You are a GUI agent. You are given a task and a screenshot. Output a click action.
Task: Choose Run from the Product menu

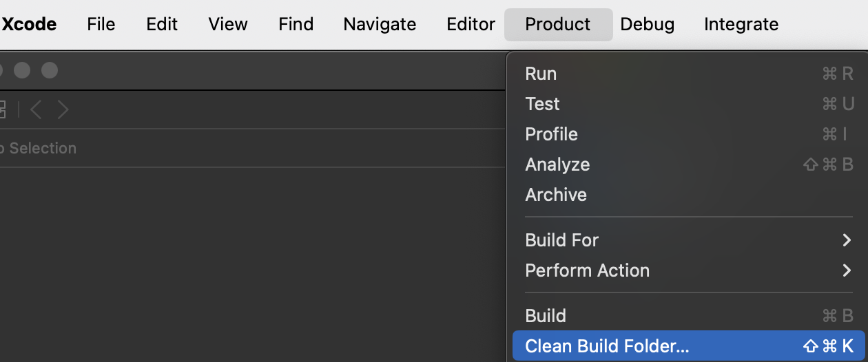coord(541,74)
